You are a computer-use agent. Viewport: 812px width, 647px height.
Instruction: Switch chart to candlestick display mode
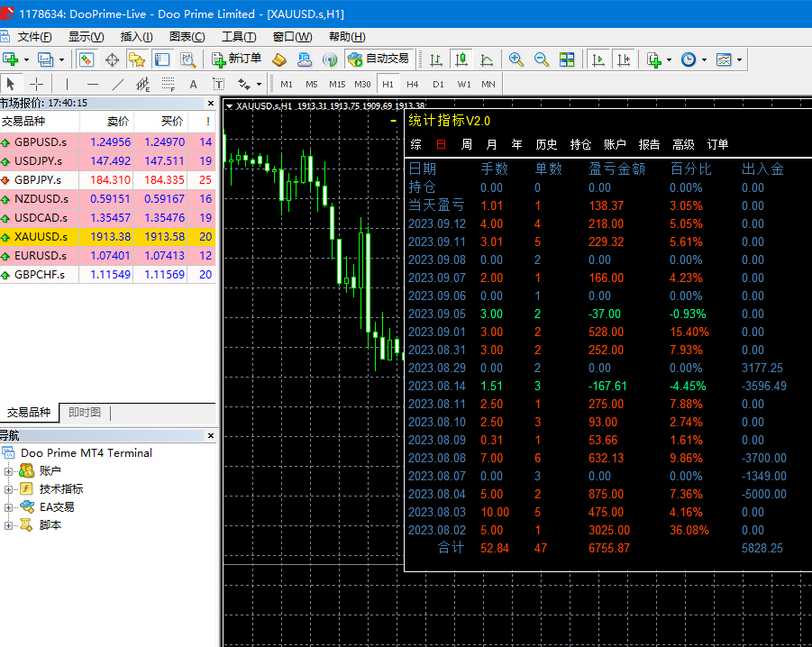[461, 59]
